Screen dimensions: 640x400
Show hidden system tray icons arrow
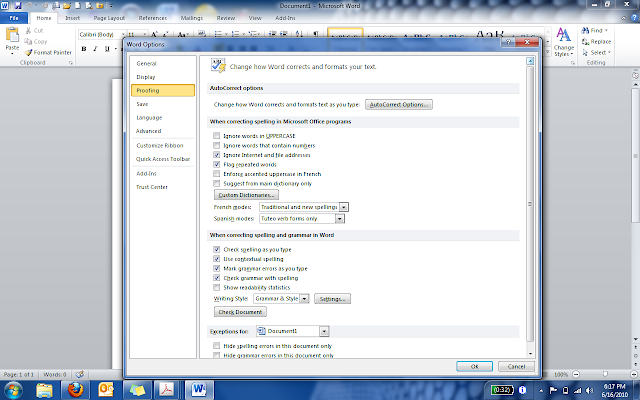pos(540,390)
